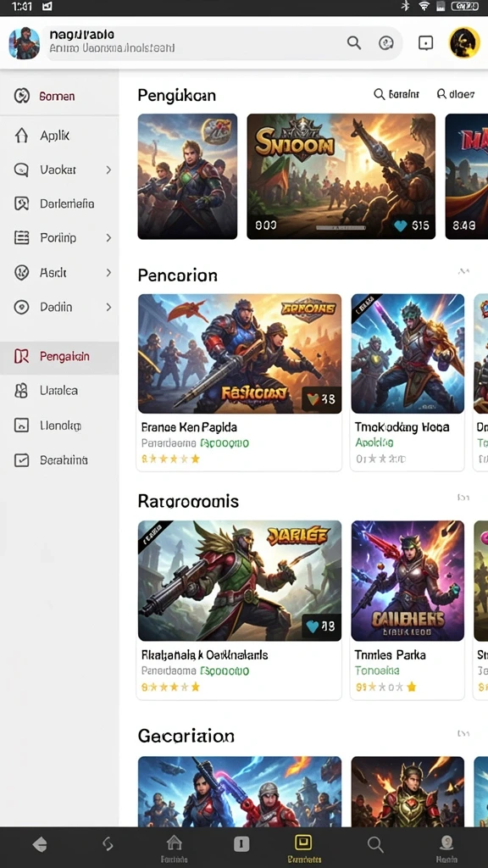
Task: Open the search magnifier in top bar
Action: pyautogui.click(x=354, y=42)
